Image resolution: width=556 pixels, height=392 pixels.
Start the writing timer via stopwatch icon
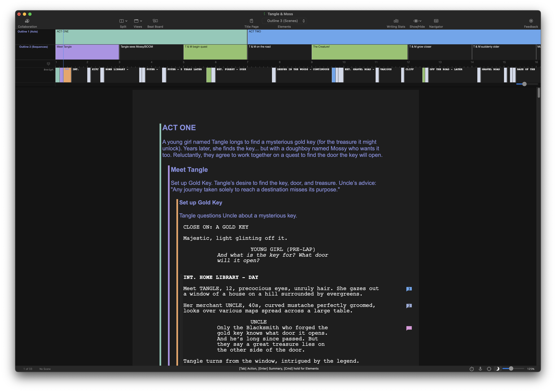pyautogui.click(x=472, y=369)
